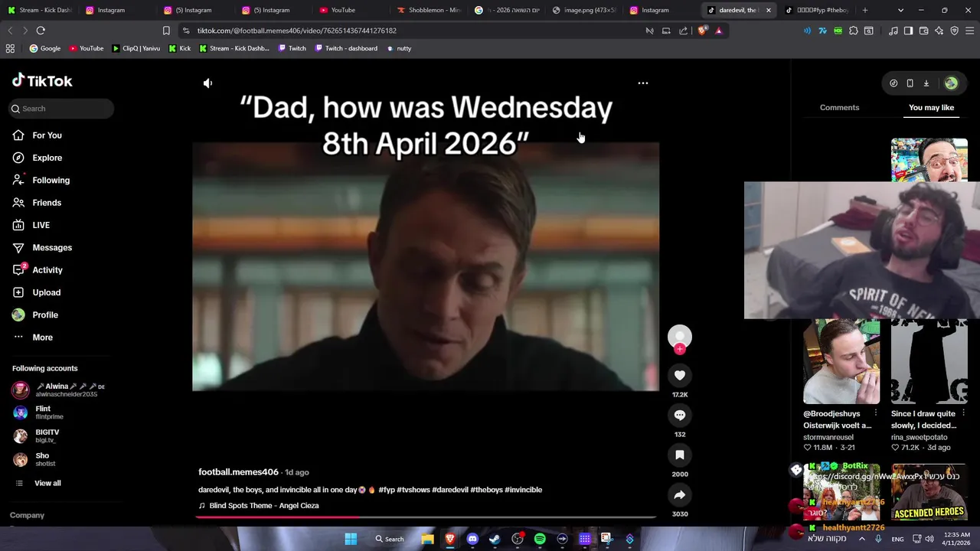Switch to Shobblemon browser tab
The height and width of the screenshot is (551, 980).
point(429,10)
